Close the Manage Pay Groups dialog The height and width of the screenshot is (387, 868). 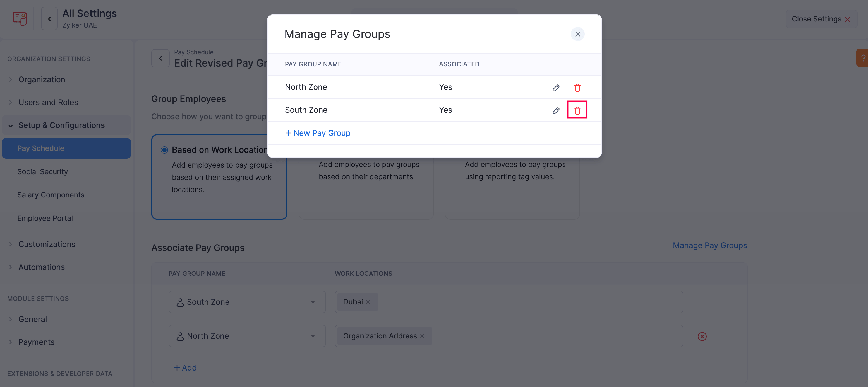coord(577,34)
